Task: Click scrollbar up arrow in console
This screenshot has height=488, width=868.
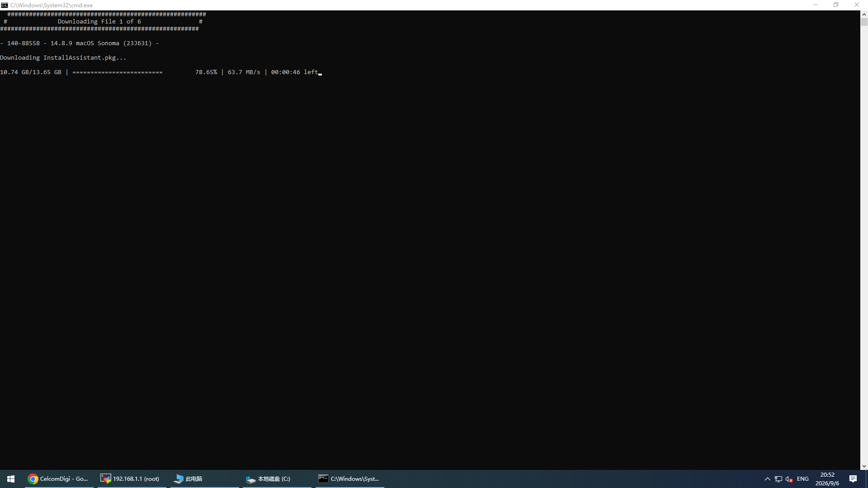Action: 864,14
